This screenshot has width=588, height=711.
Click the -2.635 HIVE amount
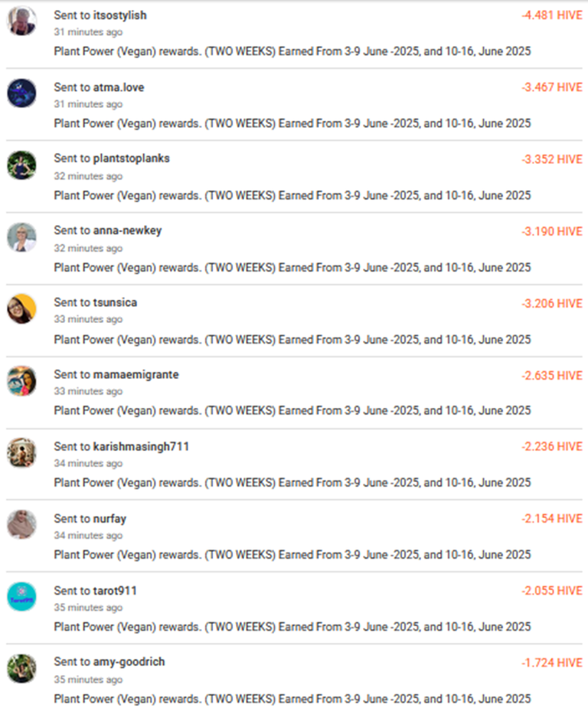552,376
